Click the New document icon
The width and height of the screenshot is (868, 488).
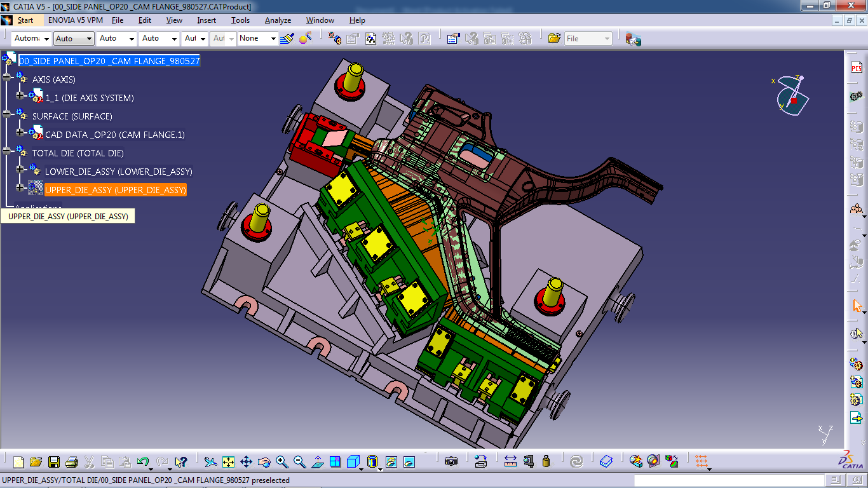18,462
